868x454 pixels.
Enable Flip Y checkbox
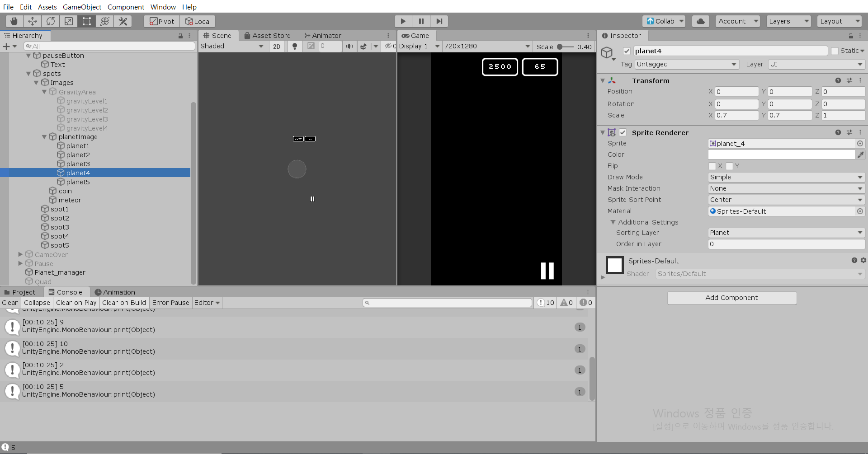(x=729, y=166)
